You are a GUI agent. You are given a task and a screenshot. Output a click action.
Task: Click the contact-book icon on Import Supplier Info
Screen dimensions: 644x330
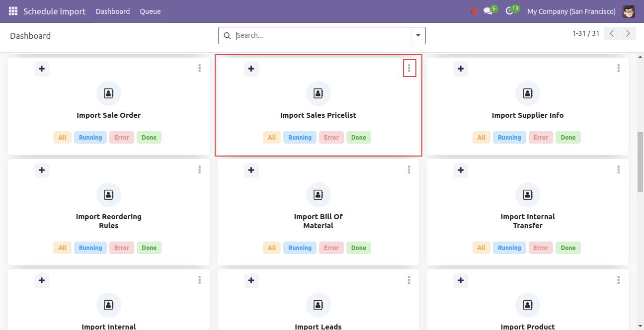(x=528, y=93)
